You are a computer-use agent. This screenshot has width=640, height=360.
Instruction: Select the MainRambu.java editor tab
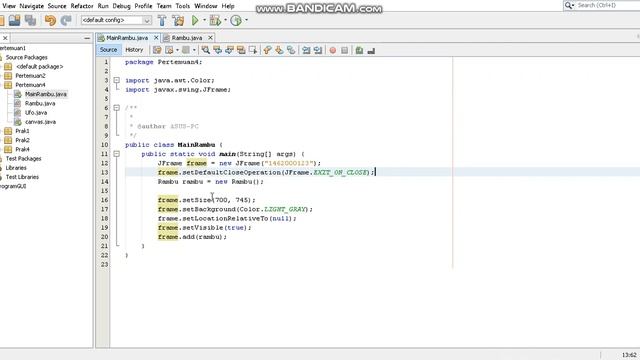click(127, 38)
